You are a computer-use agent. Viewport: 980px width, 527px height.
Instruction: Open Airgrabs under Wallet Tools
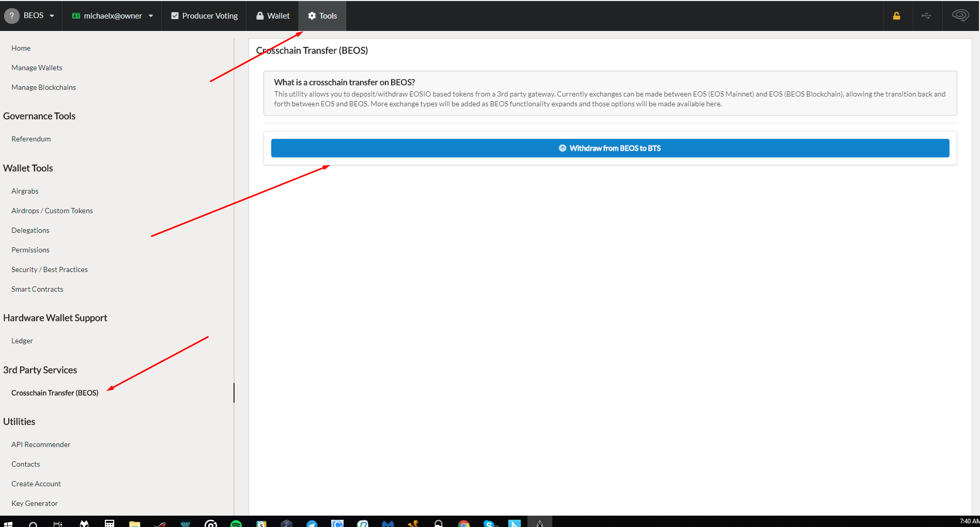pyautogui.click(x=25, y=191)
